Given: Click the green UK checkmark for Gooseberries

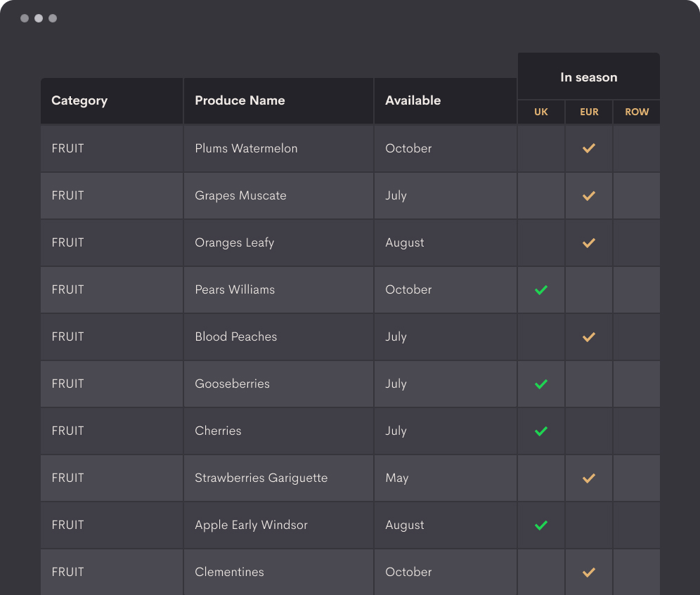Looking at the screenshot, I should (541, 384).
